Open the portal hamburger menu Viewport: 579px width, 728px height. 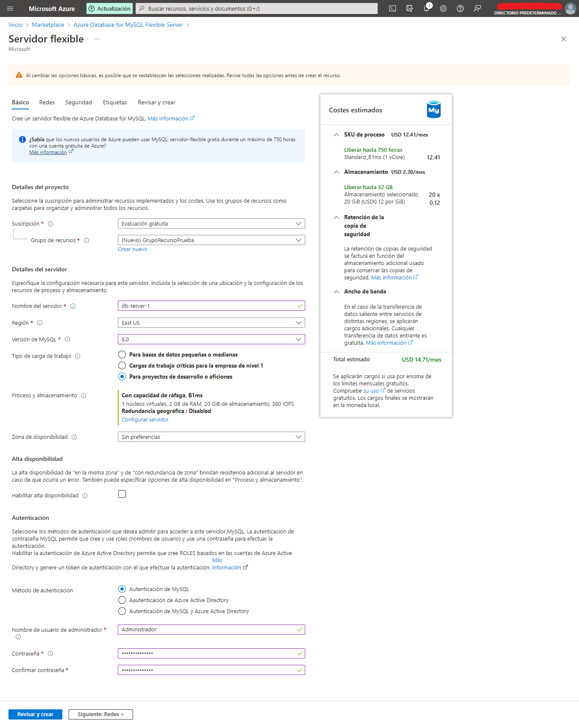pos(10,8)
